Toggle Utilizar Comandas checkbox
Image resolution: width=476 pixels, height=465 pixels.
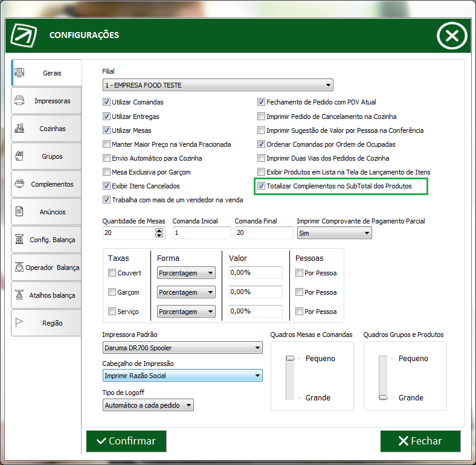coord(106,102)
